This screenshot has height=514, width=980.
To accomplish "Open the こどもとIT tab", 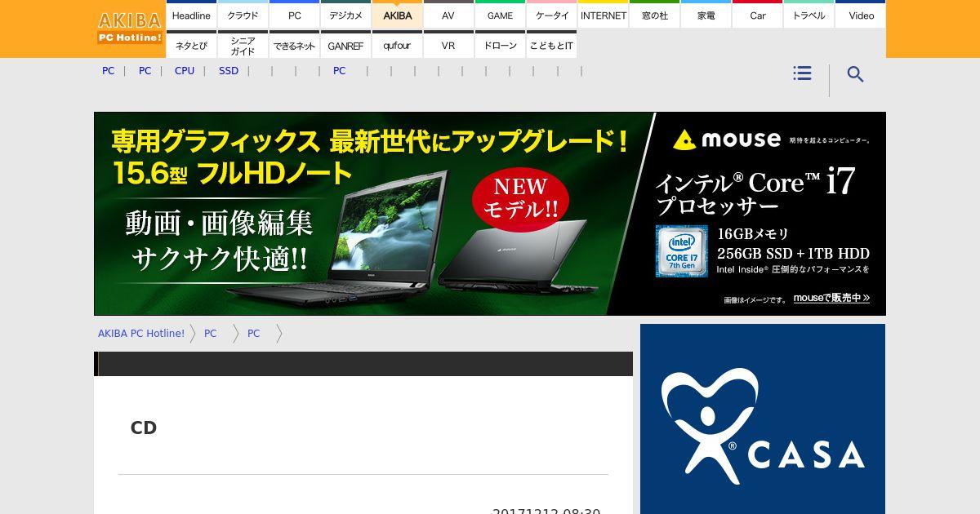I will [551, 46].
